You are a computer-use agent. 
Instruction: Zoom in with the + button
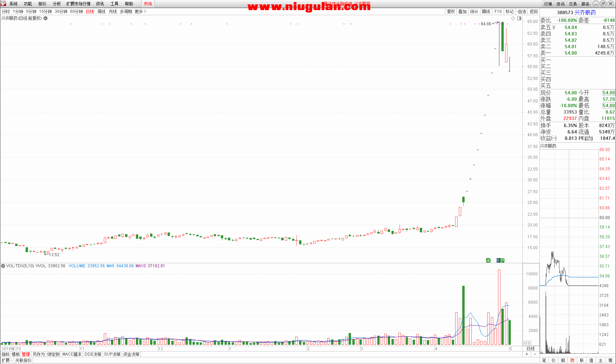click(x=527, y=354)
